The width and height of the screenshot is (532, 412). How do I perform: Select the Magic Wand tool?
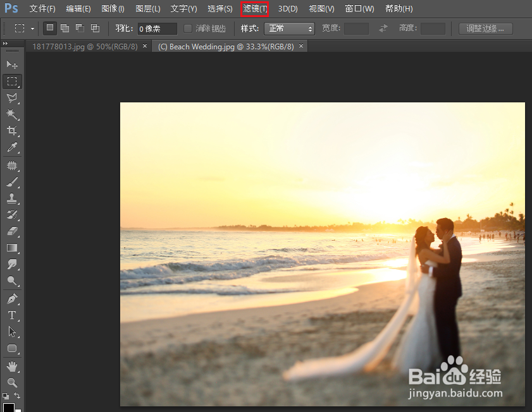12,114
